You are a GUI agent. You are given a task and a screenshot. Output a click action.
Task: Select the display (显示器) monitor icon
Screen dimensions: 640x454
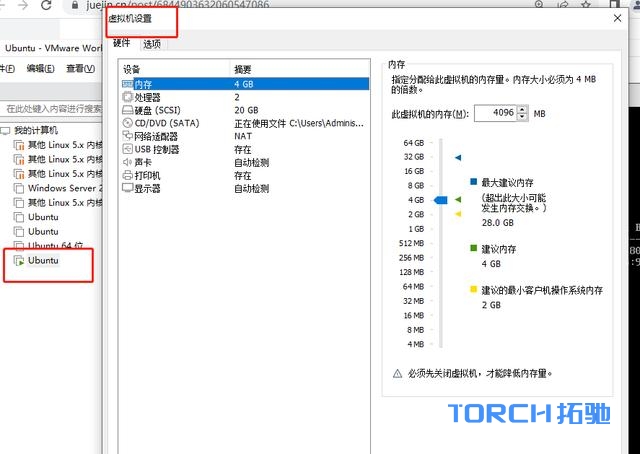point(127,188)
